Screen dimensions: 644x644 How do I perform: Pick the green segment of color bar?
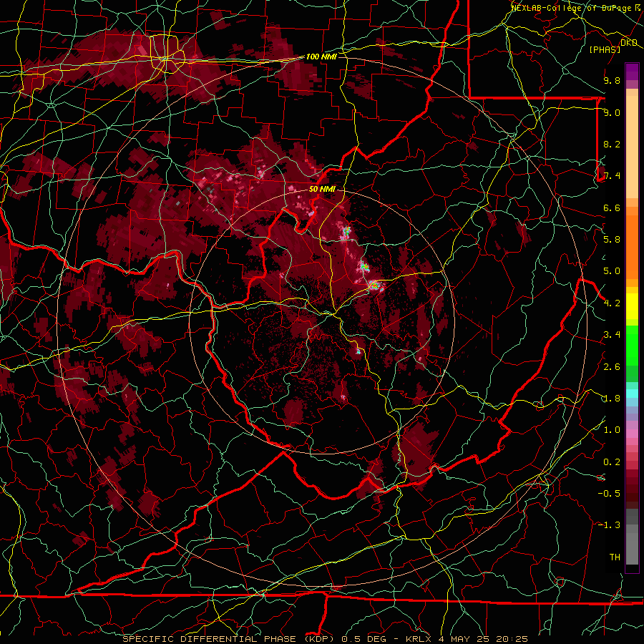(x=632, y=345)
